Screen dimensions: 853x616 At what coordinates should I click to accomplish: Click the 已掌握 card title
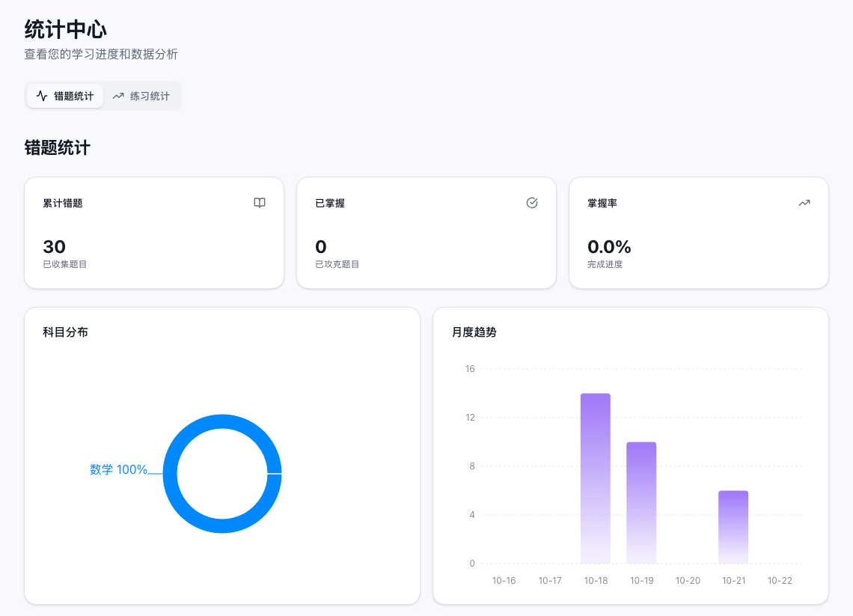pos(330,204)
